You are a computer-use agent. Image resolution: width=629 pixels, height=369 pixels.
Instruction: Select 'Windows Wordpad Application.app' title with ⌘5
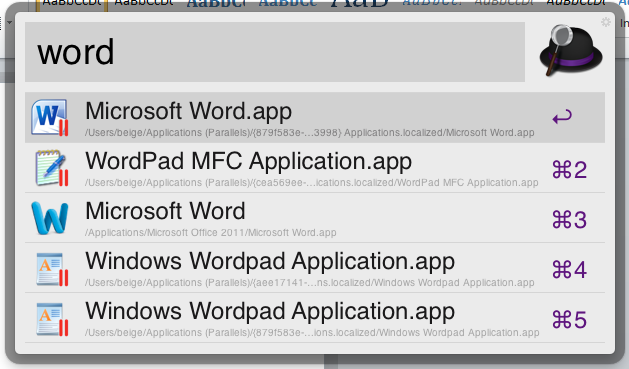click(270, 312)
